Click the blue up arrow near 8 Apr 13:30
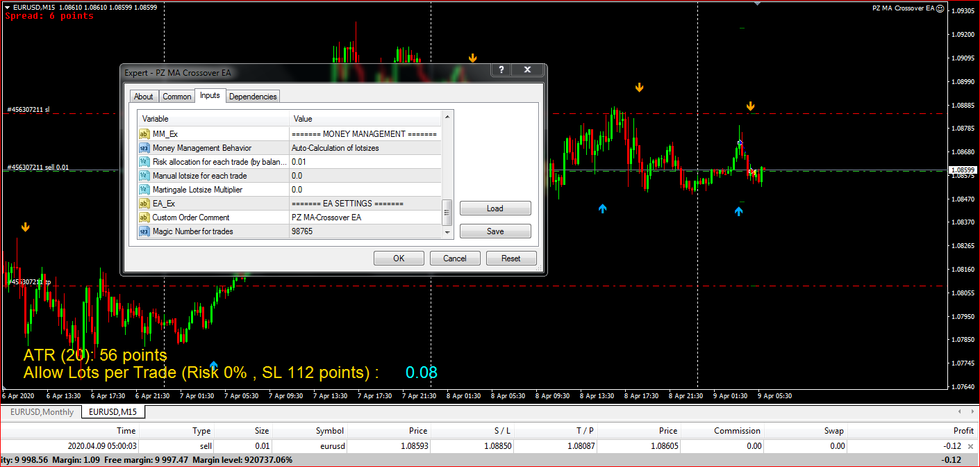 coord(602,208)
